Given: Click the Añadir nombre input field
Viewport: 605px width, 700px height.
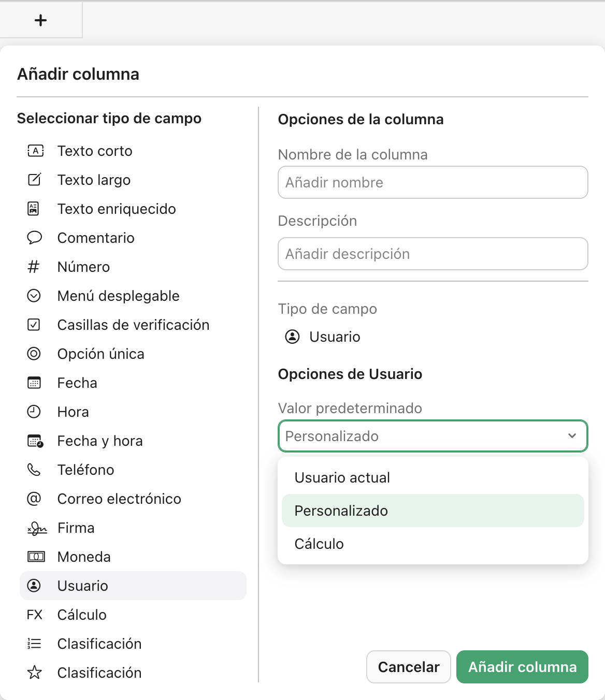Looking at the screenshot, I should (x=433, y=182).
